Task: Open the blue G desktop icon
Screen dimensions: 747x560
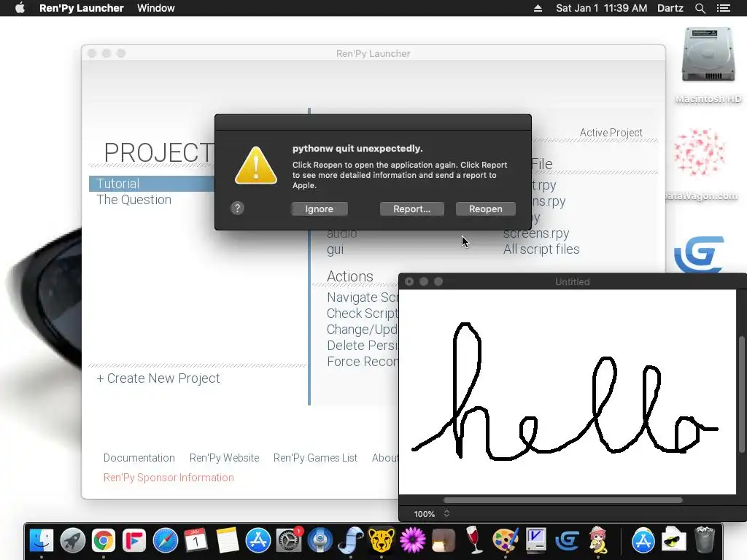Action: click(x=699, y=254)
